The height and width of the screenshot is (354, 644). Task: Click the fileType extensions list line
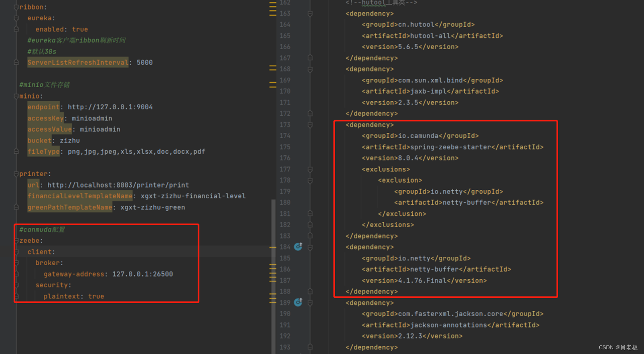[116, 151]
